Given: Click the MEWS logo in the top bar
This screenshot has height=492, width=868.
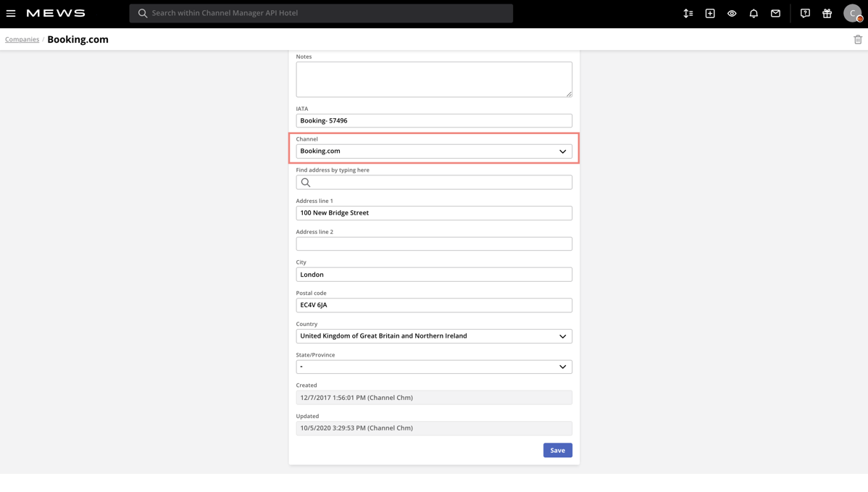Looking at the screenshot, I should tap(54, 12).
